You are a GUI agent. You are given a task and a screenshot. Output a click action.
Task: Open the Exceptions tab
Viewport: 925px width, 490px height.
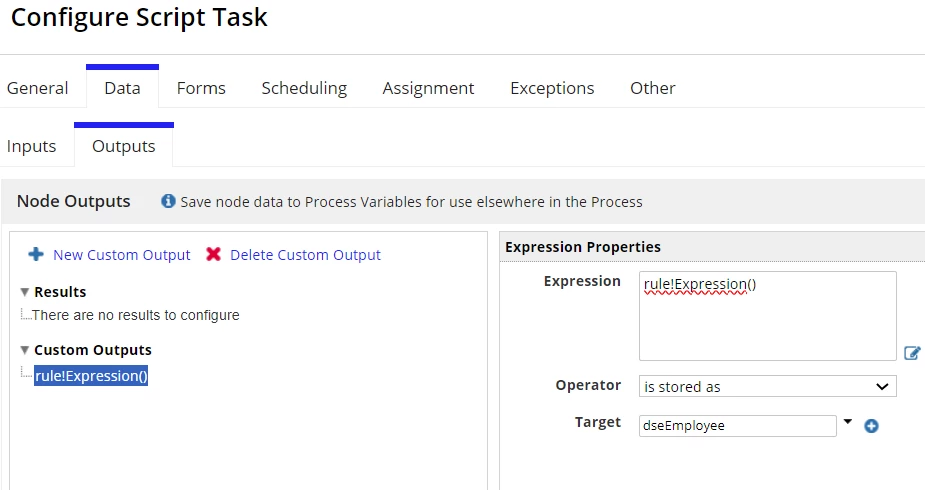tap(552, 88)
